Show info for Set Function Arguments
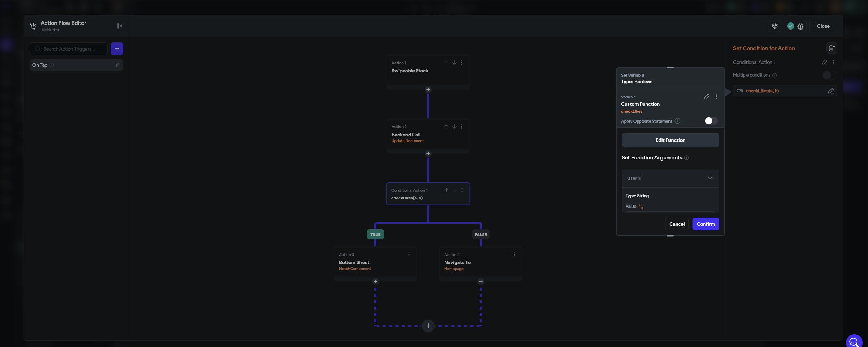The image size is (868, 347). click(687, 158)
